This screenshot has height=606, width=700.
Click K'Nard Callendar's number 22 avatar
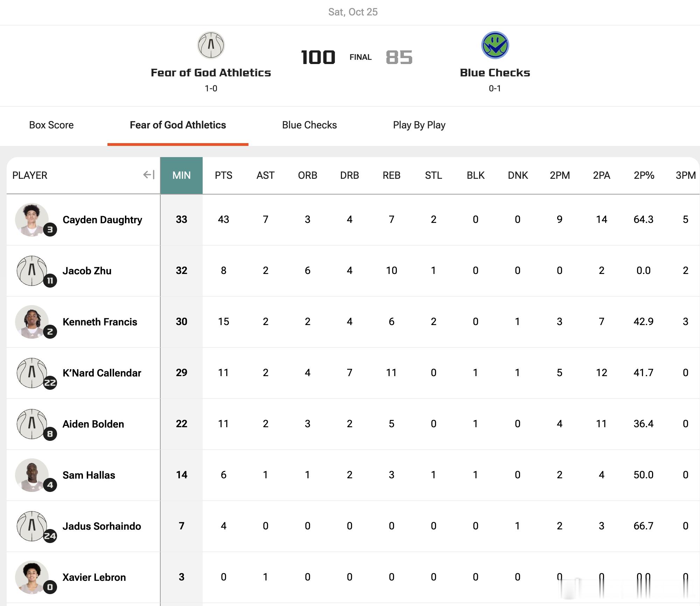pos(32,373)
